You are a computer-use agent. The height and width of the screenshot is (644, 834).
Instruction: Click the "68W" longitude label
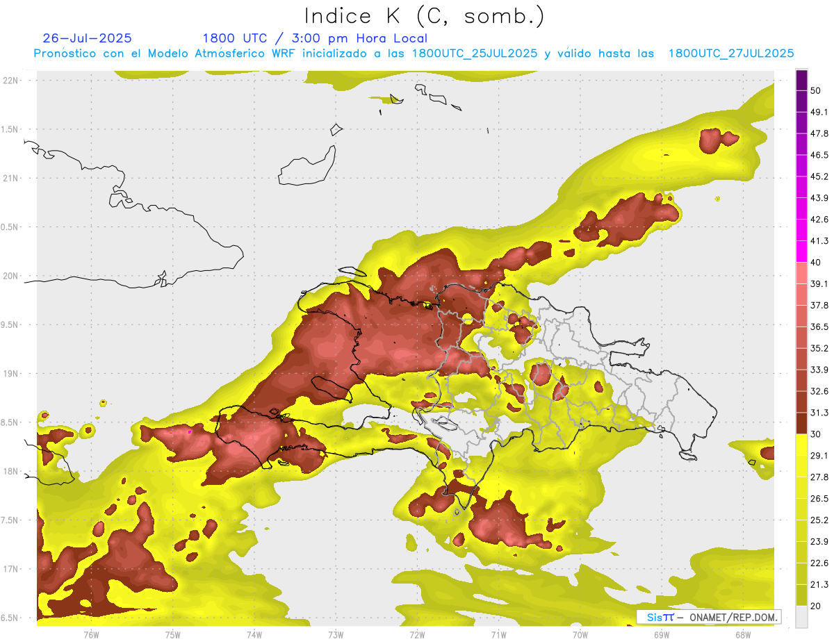[x=743, y=634]
